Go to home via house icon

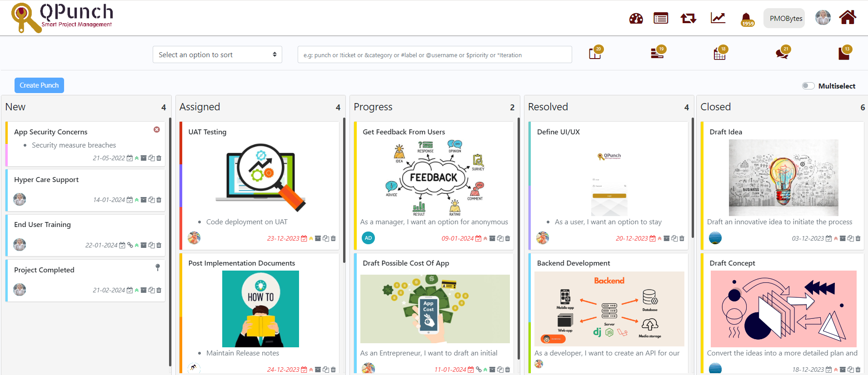click(x=848, y=18)
